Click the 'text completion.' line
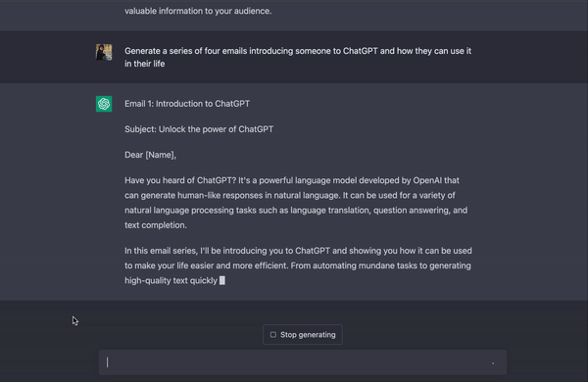Image resolution: width=588 pixels, height=382 pixels. (156, 225)
